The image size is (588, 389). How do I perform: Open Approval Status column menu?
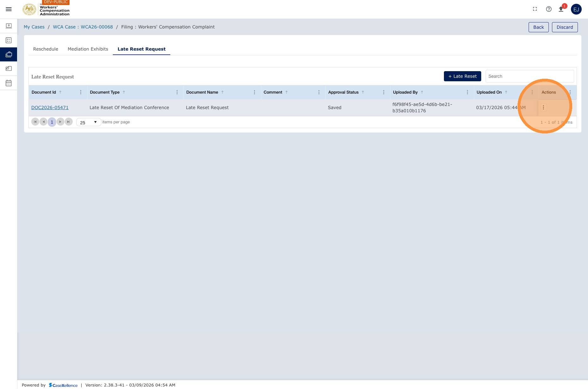(384, 92)
